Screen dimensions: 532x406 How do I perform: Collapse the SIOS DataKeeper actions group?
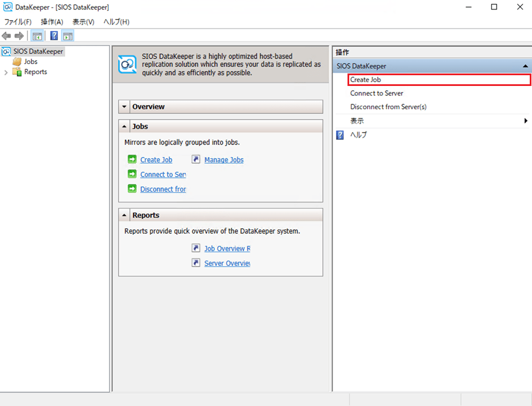[525, 66]
